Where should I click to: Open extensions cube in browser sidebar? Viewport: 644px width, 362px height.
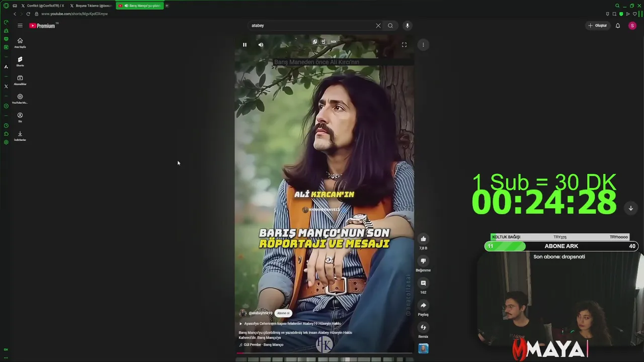point(6,134)
